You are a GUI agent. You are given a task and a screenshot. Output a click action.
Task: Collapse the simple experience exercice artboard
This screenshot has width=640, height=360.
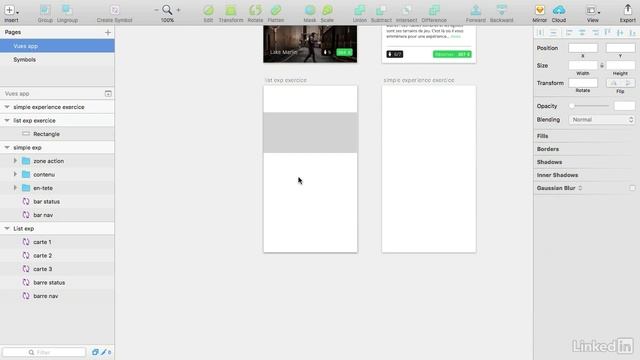point(7,107)
